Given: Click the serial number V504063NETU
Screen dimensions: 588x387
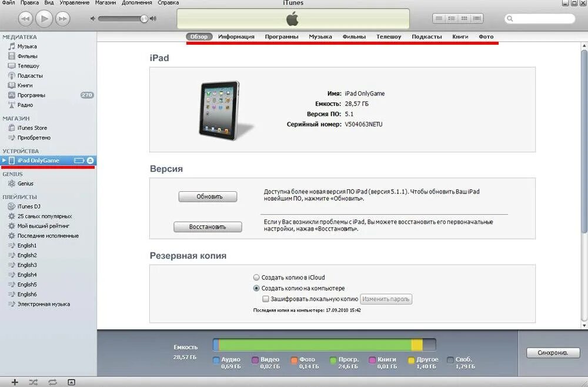Looking at the screenshot, I should 363,125.
